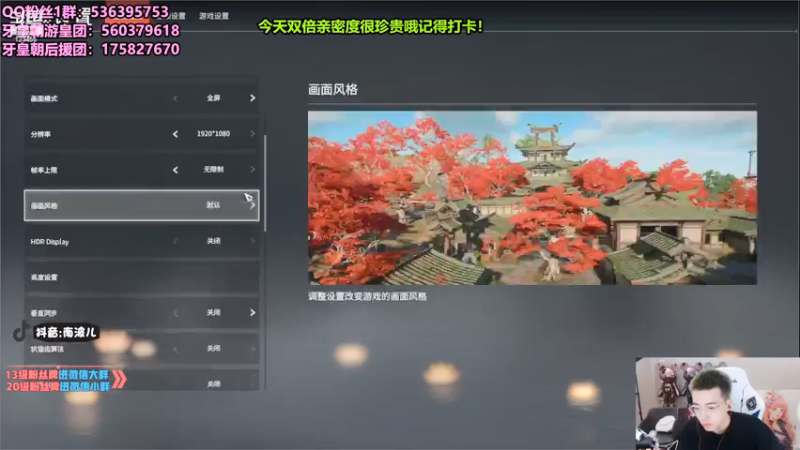Viewport: 800px width, 450px height.
Task: Click right arrow for 分辨率 resolution
Action: [x=253, y=134]
